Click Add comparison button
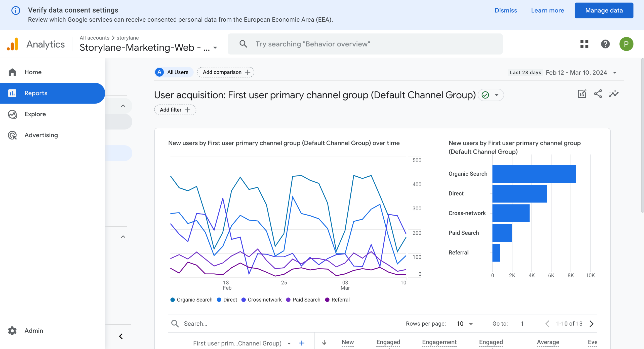 [x=225, y=72]
